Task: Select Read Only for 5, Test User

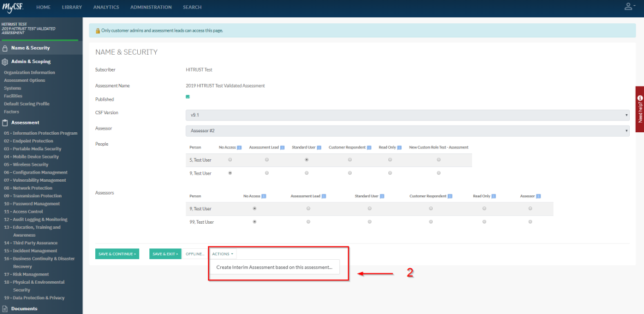Action: coord(390,160)
